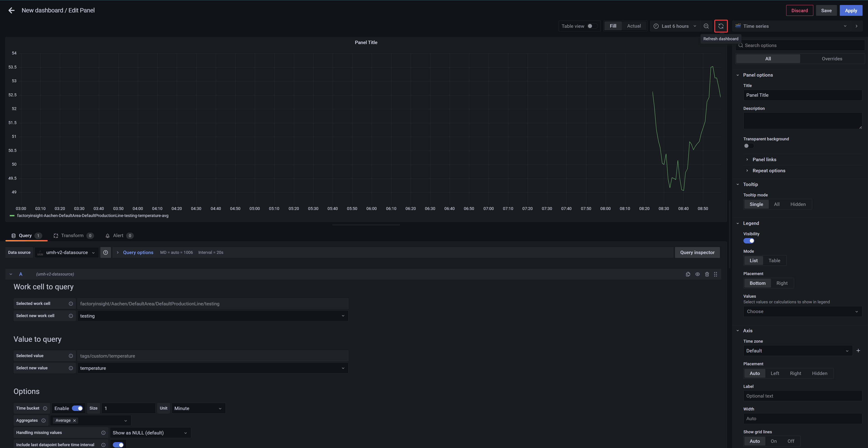Click the info icon beside Selected work cell
Screen dimensions: 868x448
[x=71, y=304]
